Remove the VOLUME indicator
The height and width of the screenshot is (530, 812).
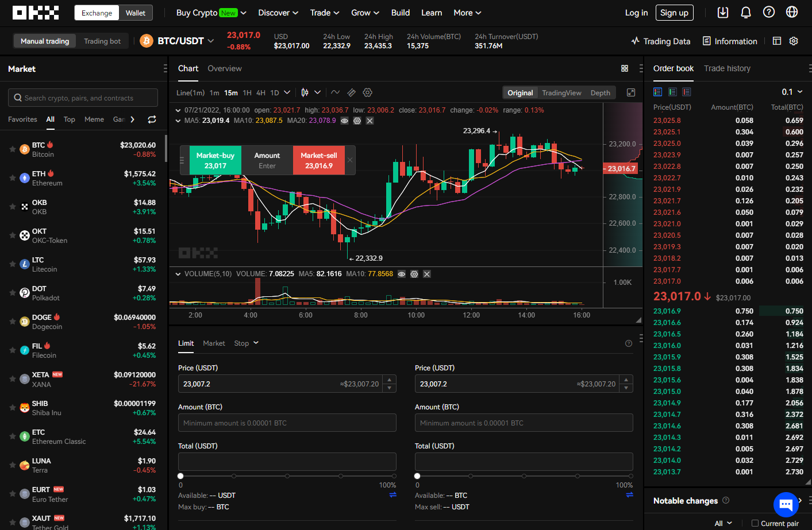(x=427, y=274)
